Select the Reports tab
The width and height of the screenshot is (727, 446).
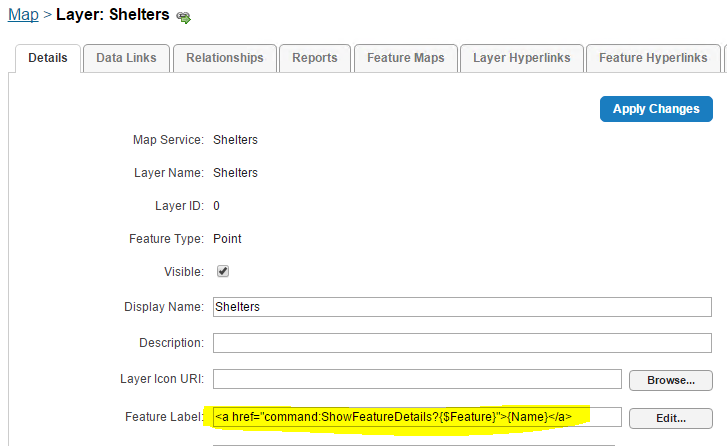point(315,58)
